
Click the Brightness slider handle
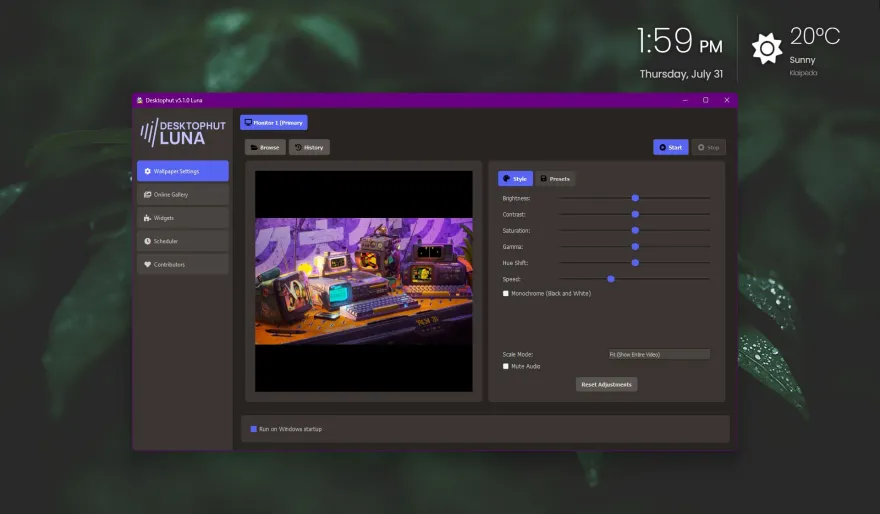[x=635, y=198]
